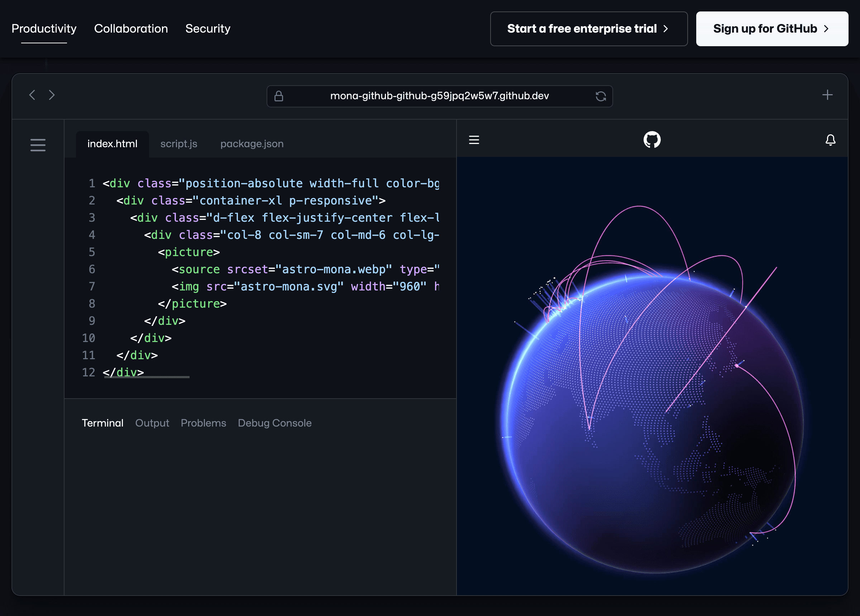Go to the Collaboration section link
Image resolution: width=860 pixels, height=616 pixels.
coord(131,29)
